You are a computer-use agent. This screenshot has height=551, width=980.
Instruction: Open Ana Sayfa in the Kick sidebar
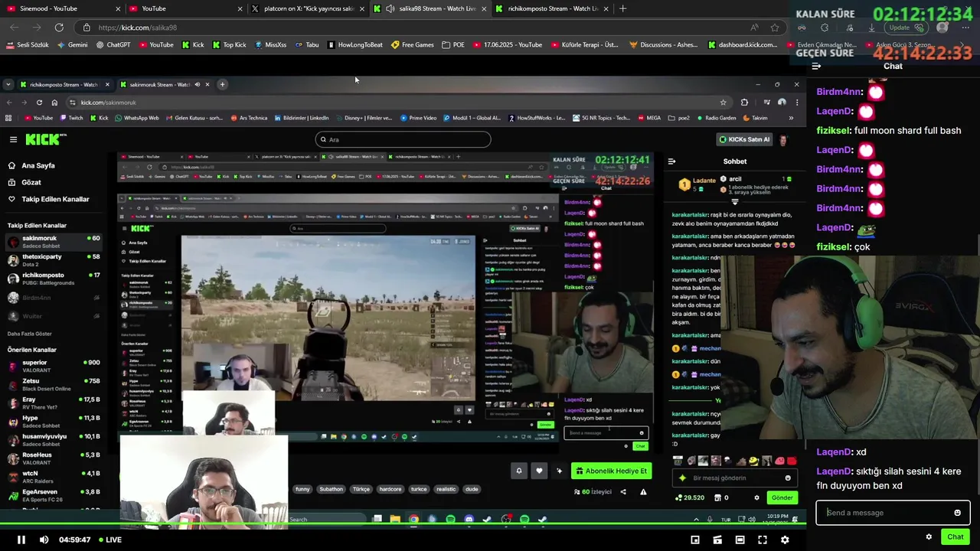(x=38, y=165)
